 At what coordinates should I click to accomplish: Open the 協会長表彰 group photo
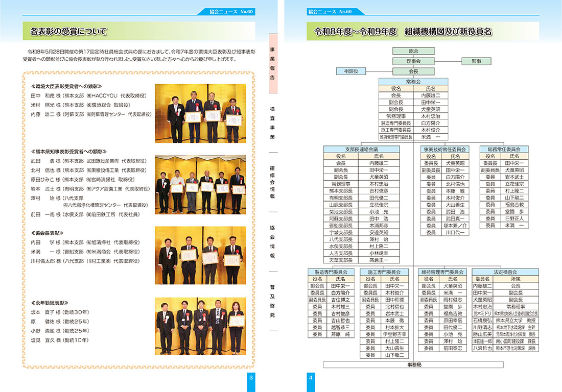pyautogui.click(x=200, y=255)
